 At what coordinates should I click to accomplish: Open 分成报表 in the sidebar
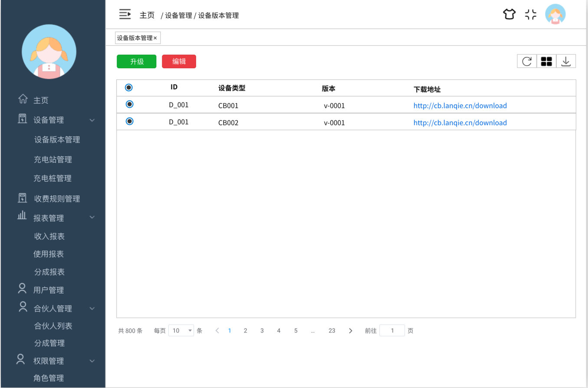(x=49, y=272)
